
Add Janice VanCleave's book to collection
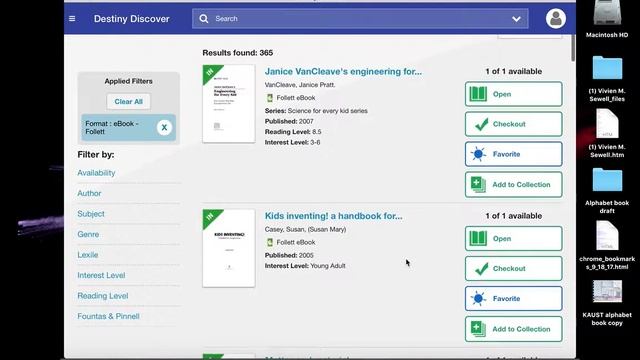[x=513, y=184]
